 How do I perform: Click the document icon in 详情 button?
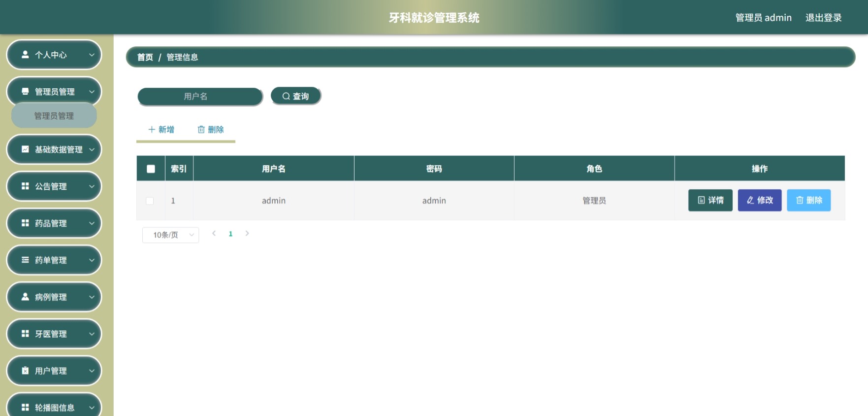(x=701, y=200)
